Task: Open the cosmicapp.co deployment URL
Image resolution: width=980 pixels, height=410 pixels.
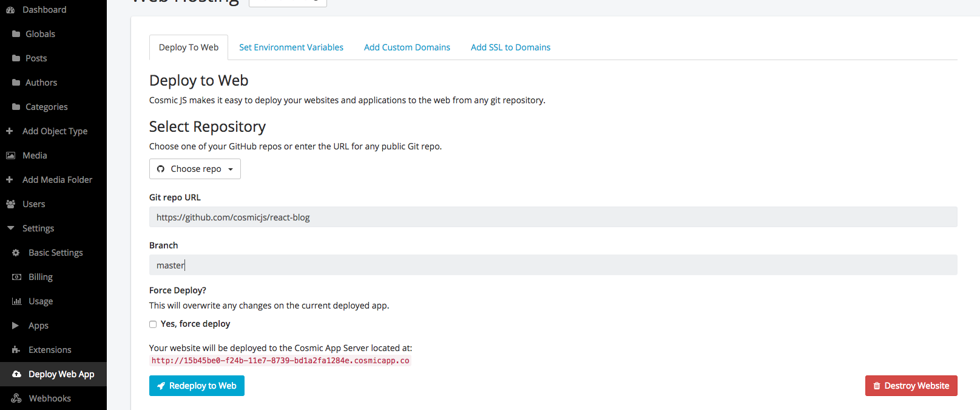Action: click(280, 361)
